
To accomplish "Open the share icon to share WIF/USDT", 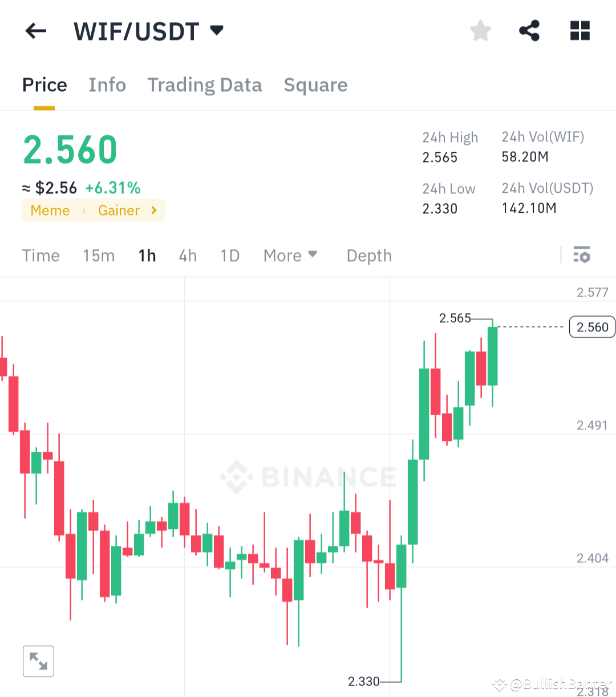I will tap(529, 31).
